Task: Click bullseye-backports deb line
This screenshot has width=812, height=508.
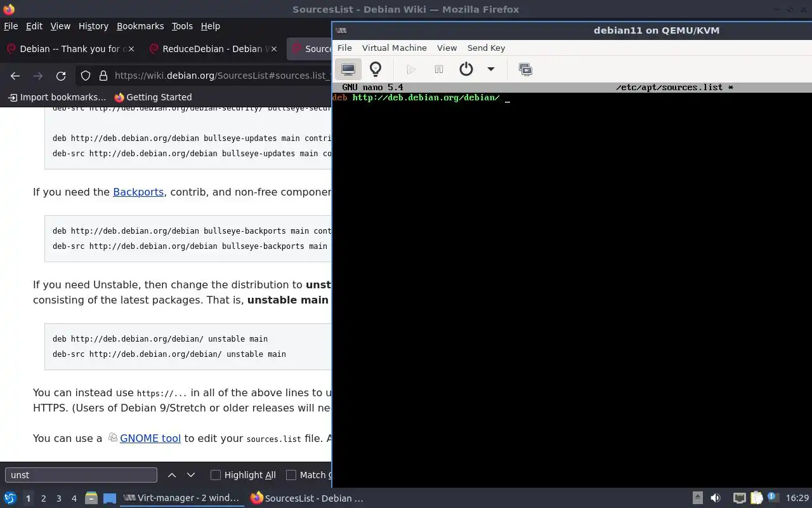Action: pos(192,231)
